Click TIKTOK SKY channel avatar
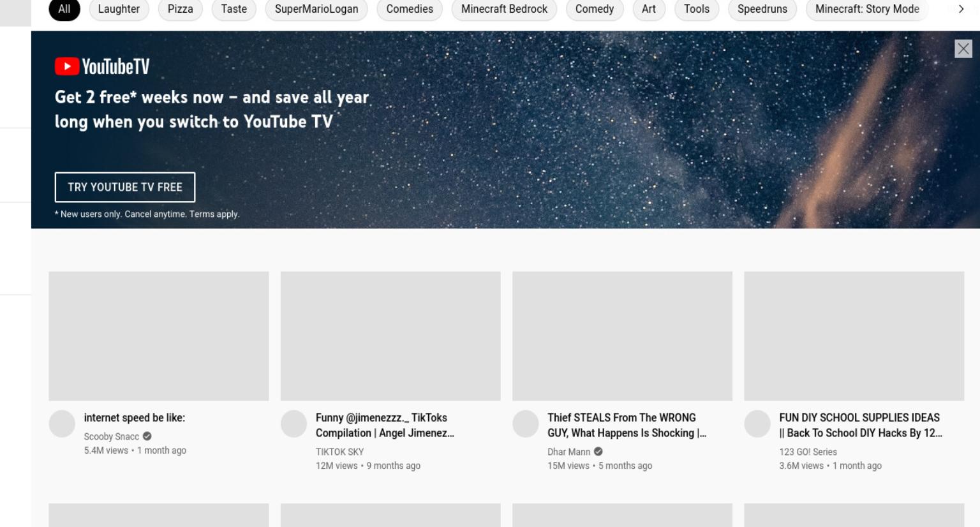 294,424
